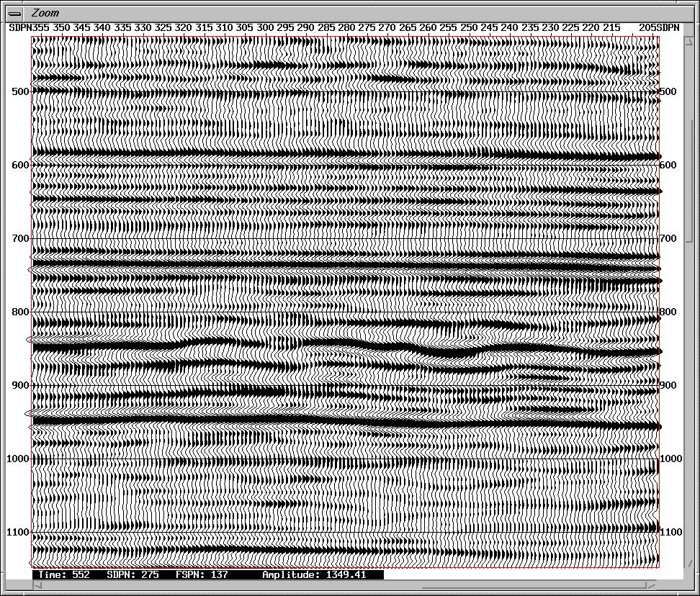Pick the 800 time label on left axis
This screenshot has height=596, width=700.
(x=19, y=312)
